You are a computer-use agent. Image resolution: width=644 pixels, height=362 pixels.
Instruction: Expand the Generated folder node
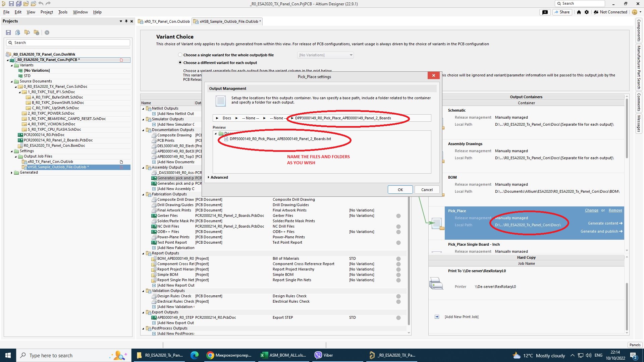click(x=12, y=173)
